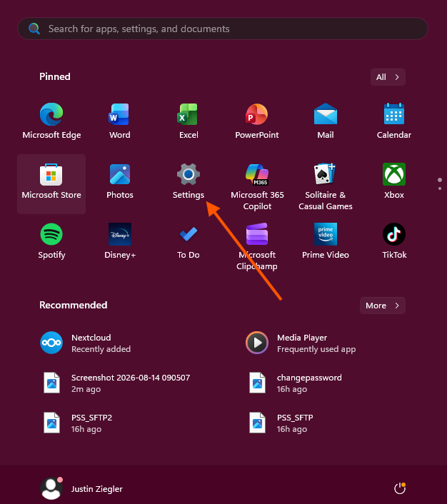Open Justin Ziegler account menu
447x504 pixels.
81,488
